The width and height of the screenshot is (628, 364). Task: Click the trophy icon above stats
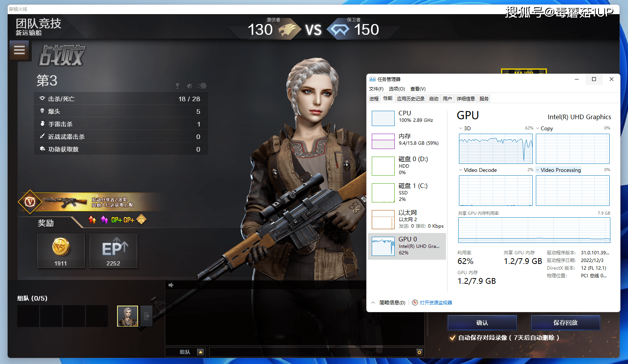tap(177, 86)
